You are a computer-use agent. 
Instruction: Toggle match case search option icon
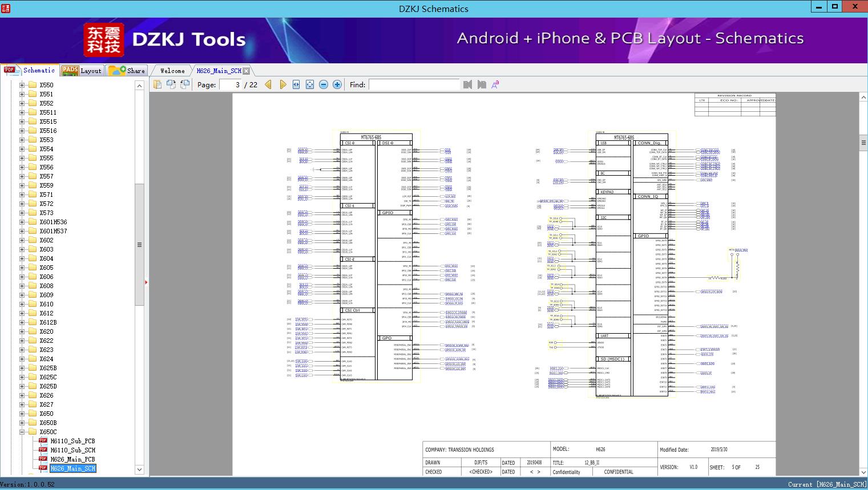[495, 84]
